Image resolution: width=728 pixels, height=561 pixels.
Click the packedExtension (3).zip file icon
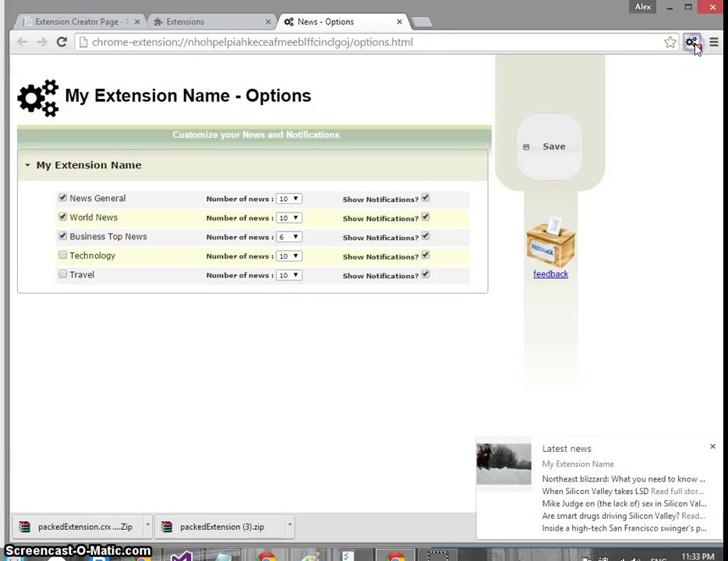pyautogui.click(x=167, y=527)
